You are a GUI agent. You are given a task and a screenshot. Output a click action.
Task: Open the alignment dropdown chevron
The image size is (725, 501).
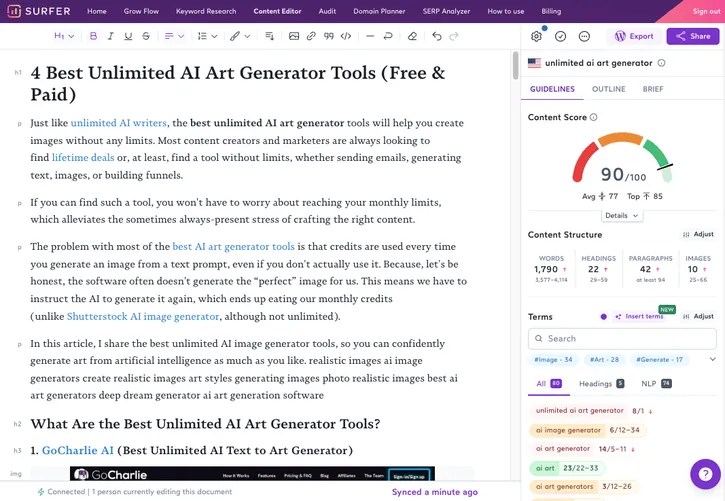pyautogui.click(x=181, y=36)
